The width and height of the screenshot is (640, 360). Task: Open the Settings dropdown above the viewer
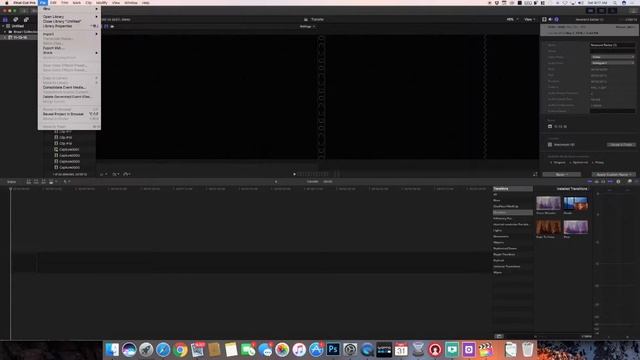[x=307, y=27]
